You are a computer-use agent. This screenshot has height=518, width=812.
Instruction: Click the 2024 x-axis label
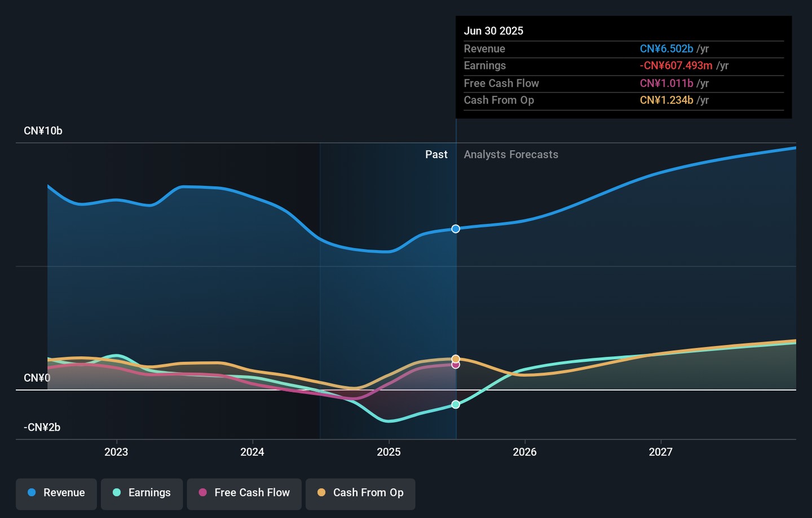252,452
